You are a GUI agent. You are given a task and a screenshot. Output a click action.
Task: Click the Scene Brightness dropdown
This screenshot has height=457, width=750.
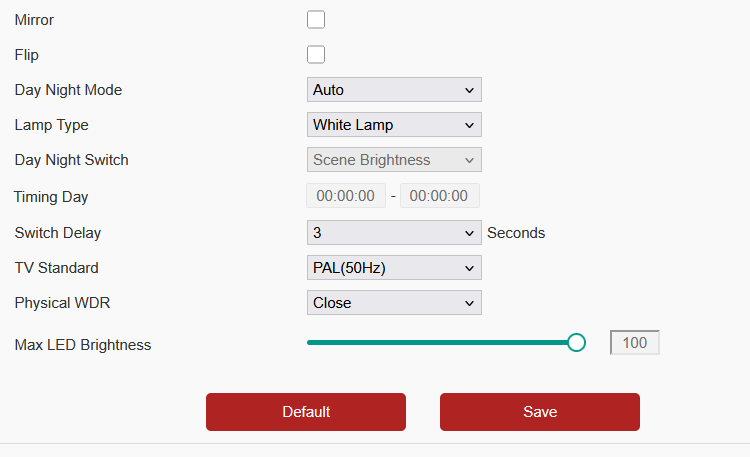(x=394, y=159)
